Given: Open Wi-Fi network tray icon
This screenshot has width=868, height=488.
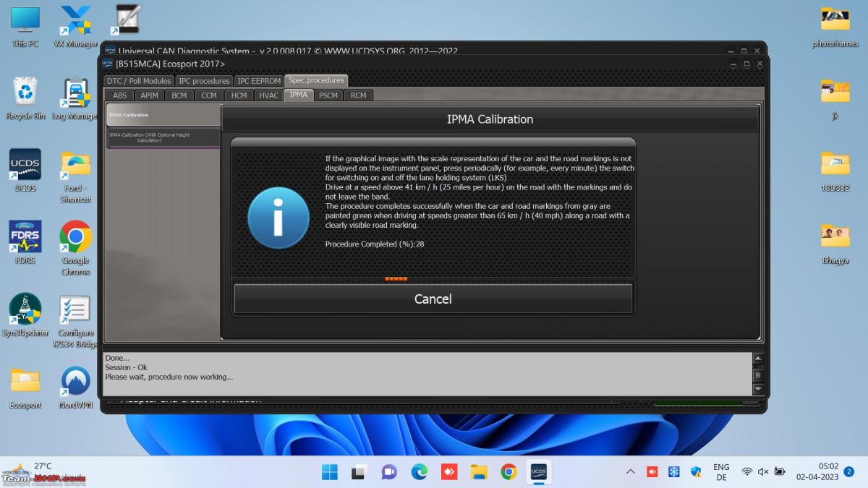Looking at the screenshot, I should pos(746,472).
